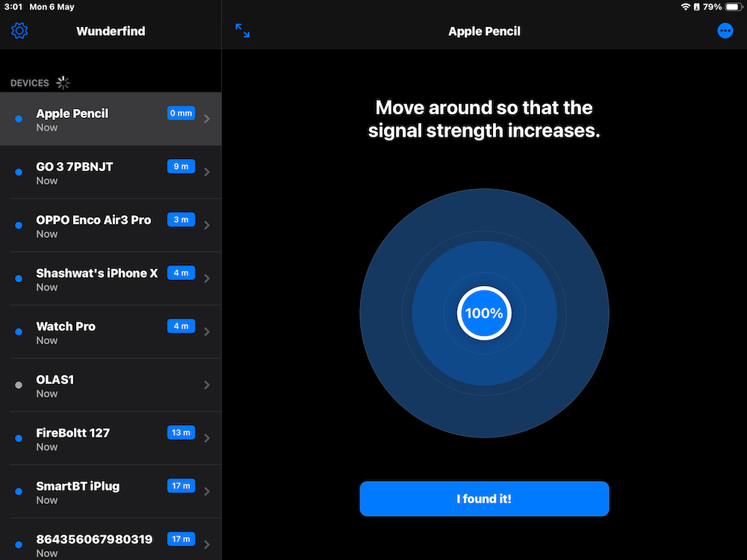
Task: Tap the 13 m badge on FireBoltt 127
Action: [181, 432]
